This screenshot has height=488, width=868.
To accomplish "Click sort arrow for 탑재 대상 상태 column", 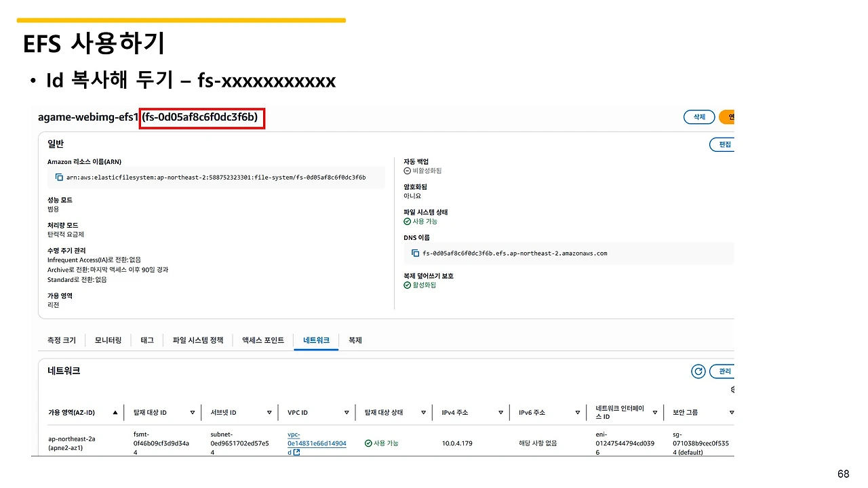I will [x=424, y=412].
